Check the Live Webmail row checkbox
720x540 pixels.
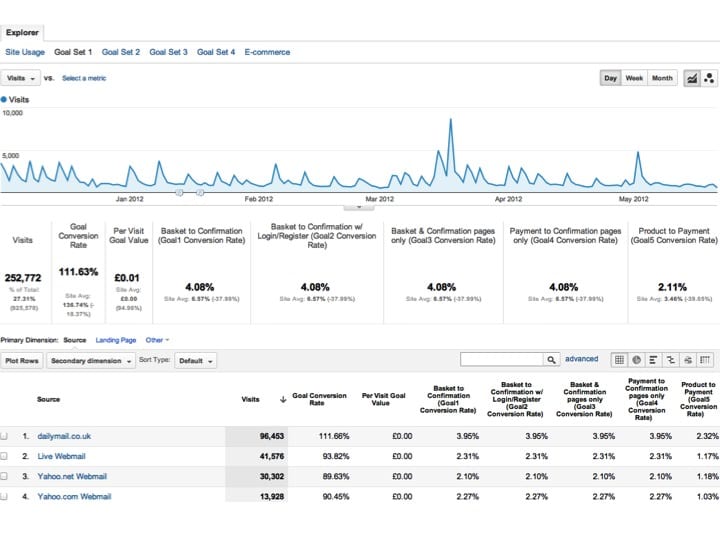tap(6, 456)
